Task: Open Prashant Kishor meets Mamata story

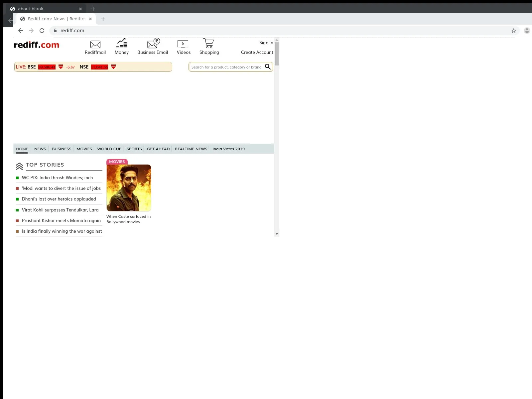Action: click(x=61, y=220)
